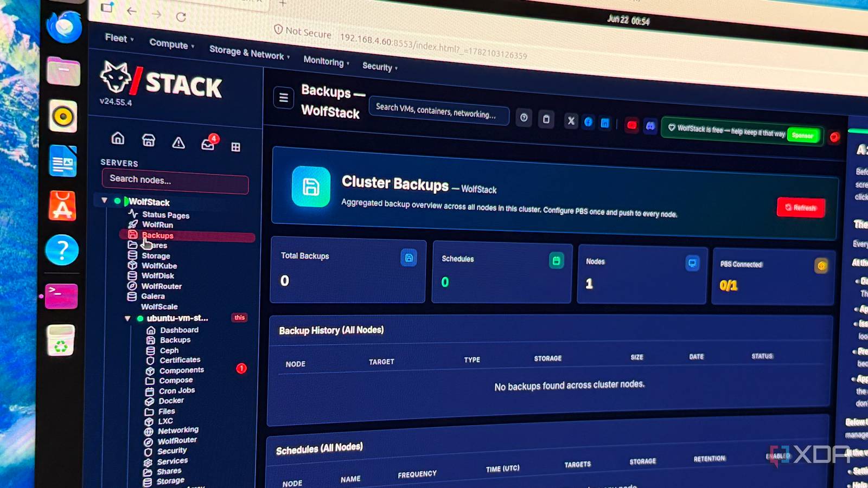
Task: Open the store icon in the sidebar toolbar
Action: click(x=148, y=140)
